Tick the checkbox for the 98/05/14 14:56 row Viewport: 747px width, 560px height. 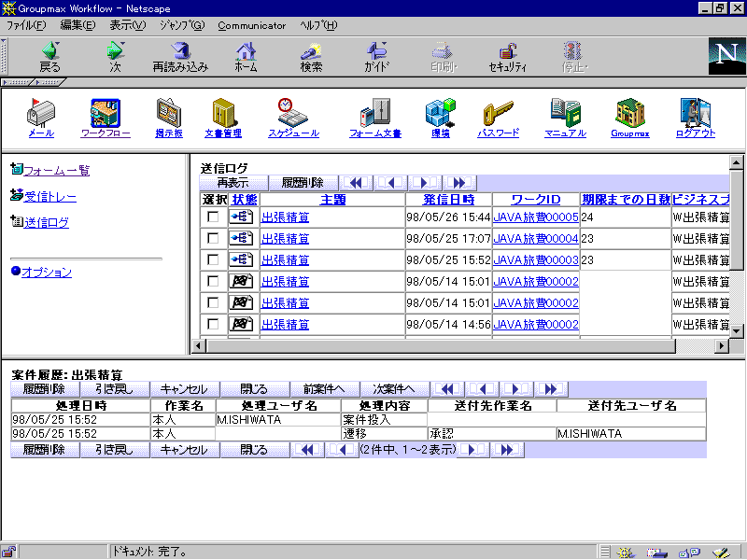tap(213, 324)
